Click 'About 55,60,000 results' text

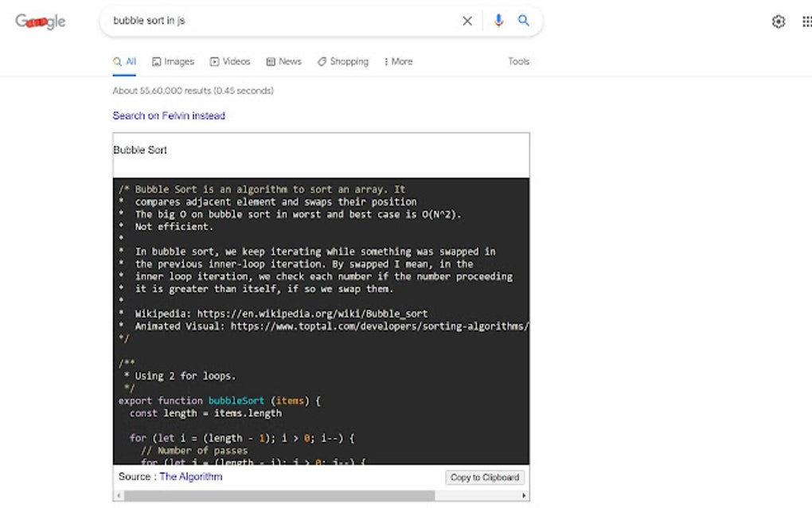(193, 91)
